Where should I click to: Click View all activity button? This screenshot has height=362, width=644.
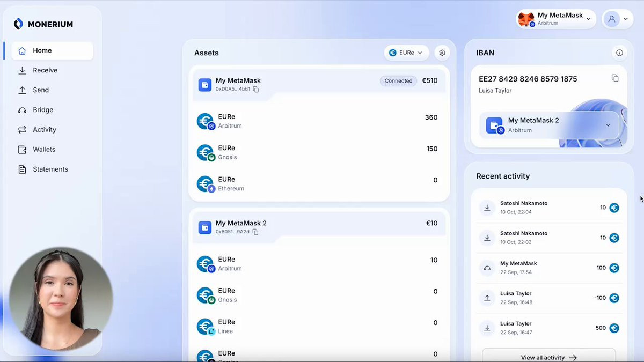click(x=548, y=356)
